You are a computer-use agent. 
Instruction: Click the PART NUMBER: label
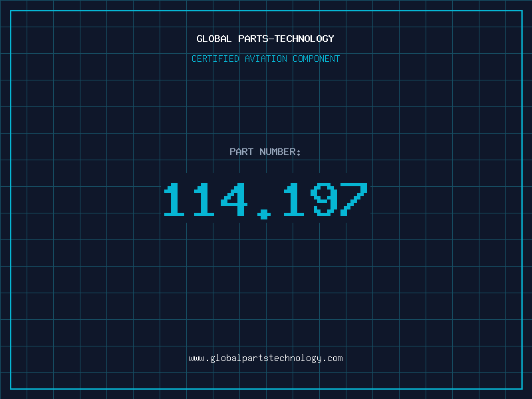tap(265, 152)
